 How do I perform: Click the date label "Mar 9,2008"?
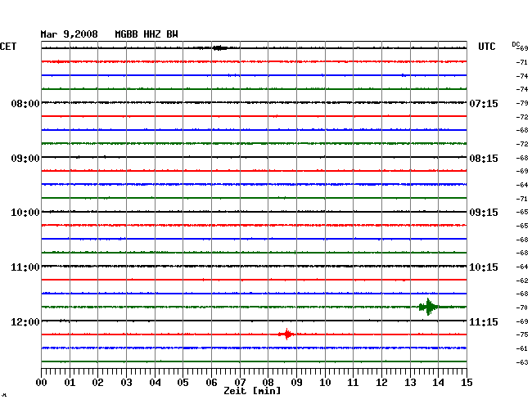[x=69, y=34]
